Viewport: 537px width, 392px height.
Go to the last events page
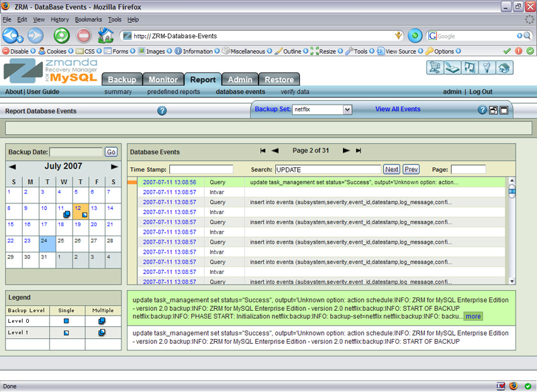click(358, 151)
